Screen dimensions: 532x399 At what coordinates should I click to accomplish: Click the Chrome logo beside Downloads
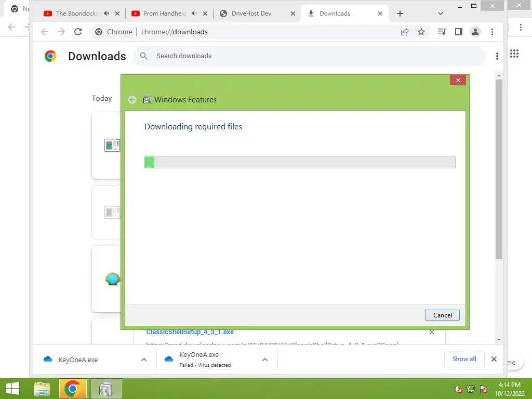(x=50, y=56)
